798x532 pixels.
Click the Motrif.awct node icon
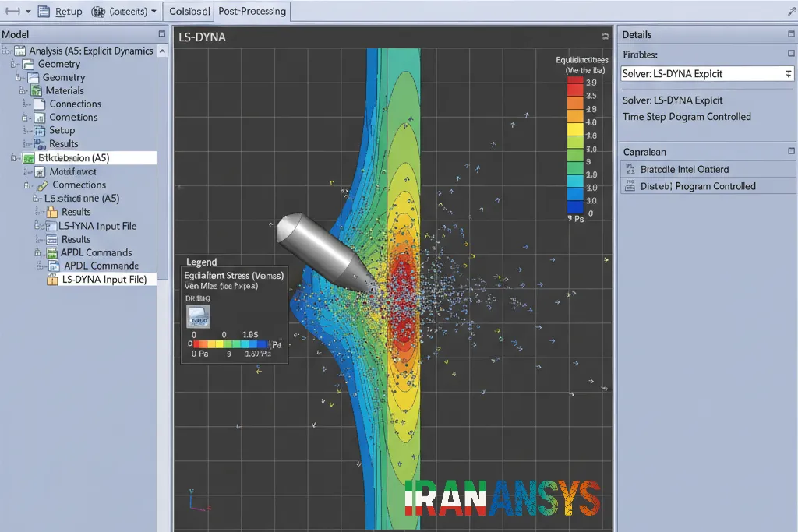pos(40,172)
